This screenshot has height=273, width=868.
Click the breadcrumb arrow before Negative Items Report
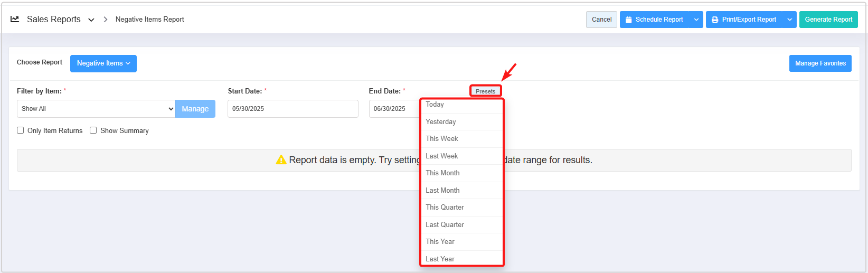click(x=106, y=20)
